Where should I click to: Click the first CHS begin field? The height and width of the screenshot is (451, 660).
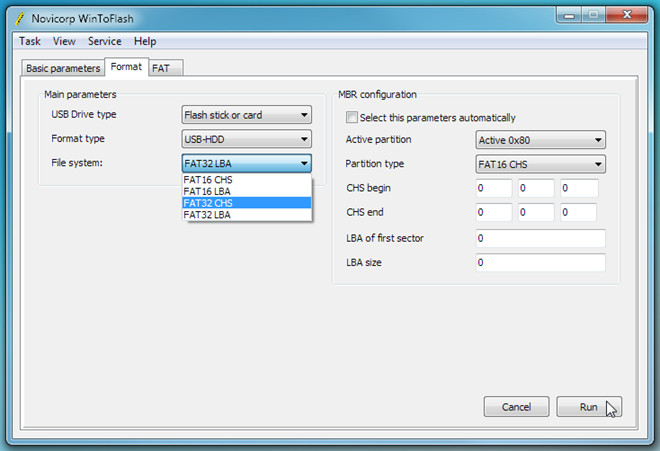(x=494, y=188)
